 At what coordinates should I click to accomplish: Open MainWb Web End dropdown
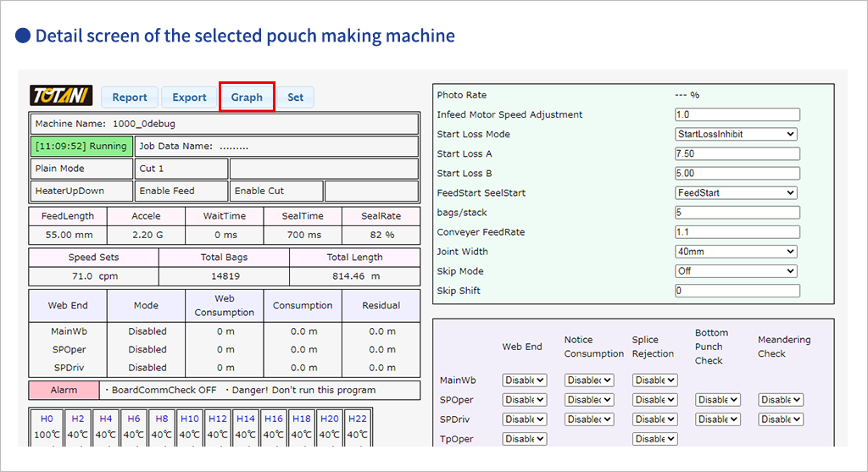(x=525, y=380)
